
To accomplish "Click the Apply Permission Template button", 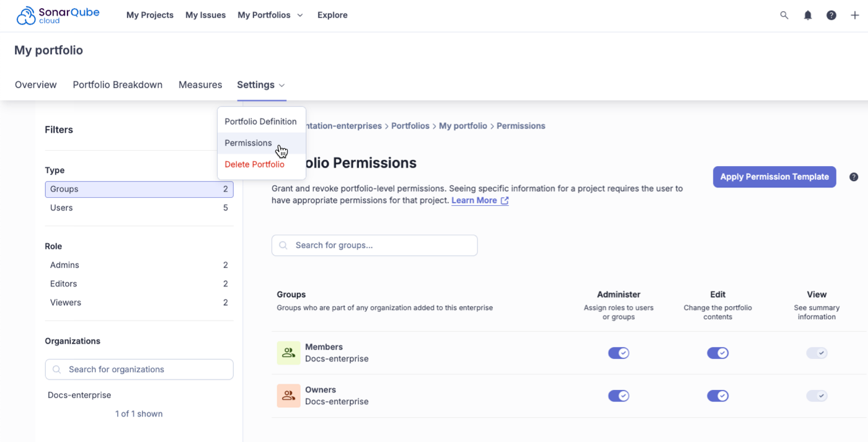I will [x=774, y=176].
